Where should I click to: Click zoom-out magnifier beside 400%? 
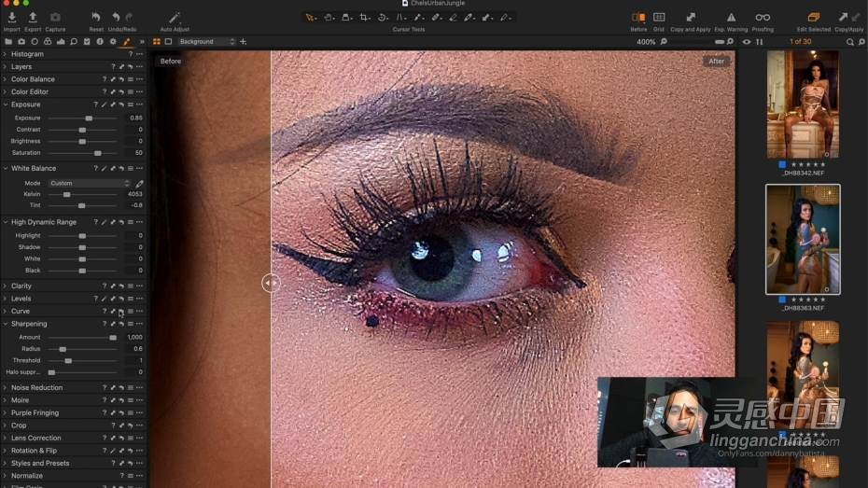[664, 41]
